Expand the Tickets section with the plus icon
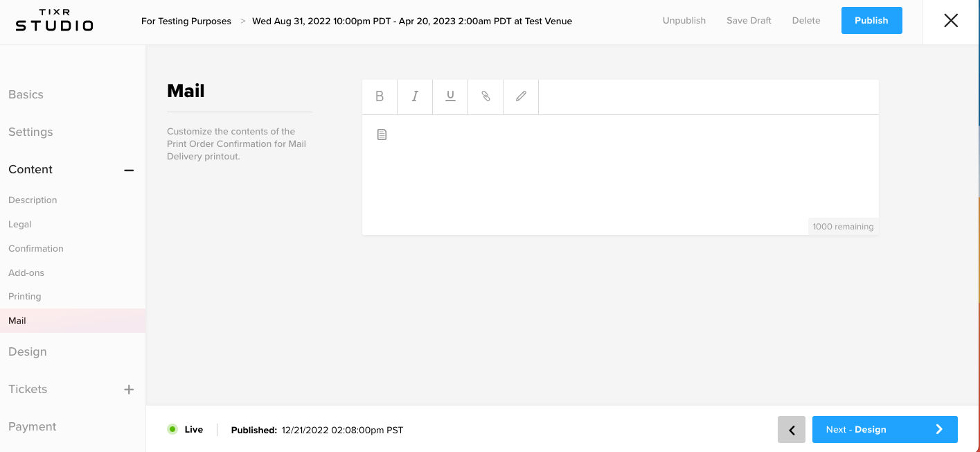980x452 pixels. tap(129, 390)
